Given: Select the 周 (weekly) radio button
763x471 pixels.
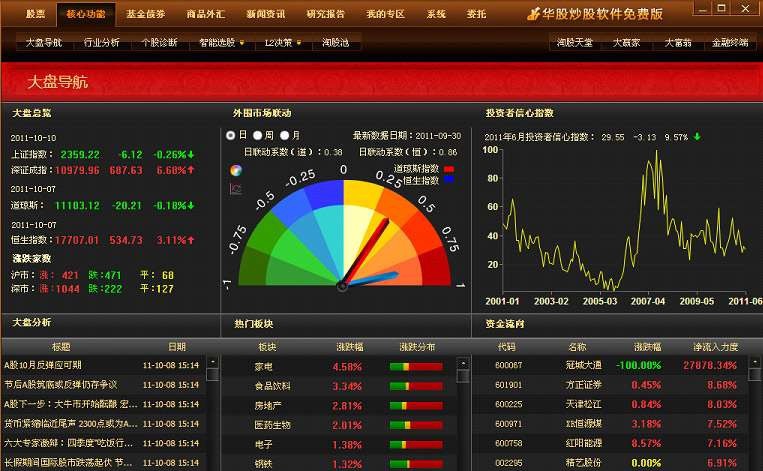Looking at the screenshot, I should 257,135.
